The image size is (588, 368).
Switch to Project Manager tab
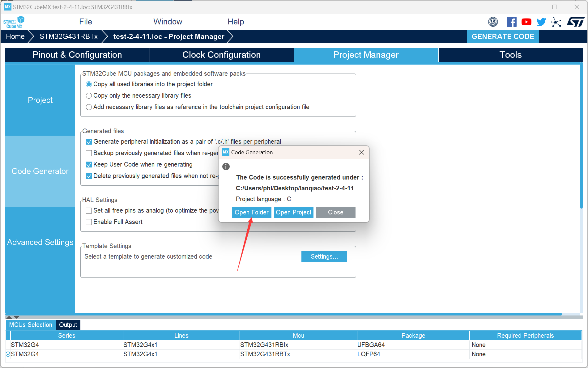click(x=366, y=55)
